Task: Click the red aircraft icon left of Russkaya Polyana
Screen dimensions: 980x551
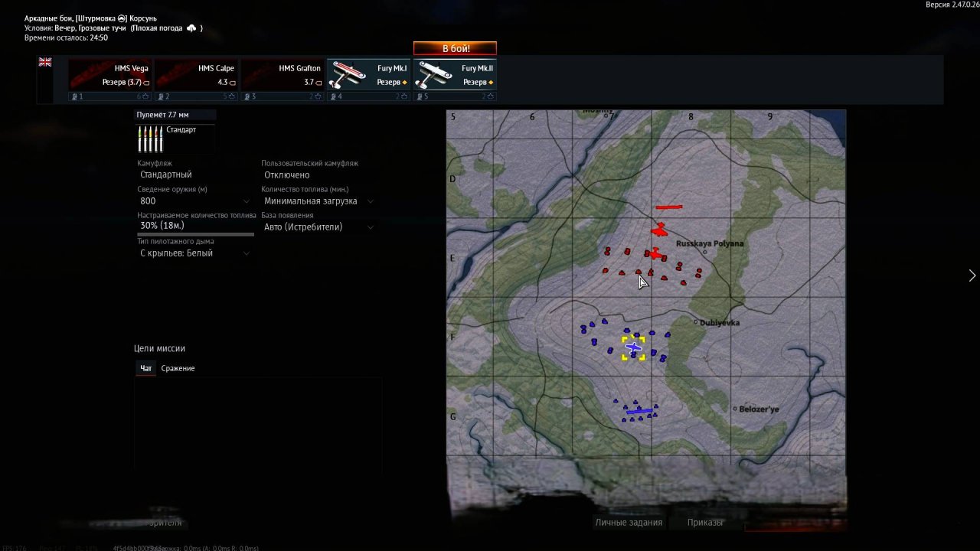Action: [x=655, y=253]
